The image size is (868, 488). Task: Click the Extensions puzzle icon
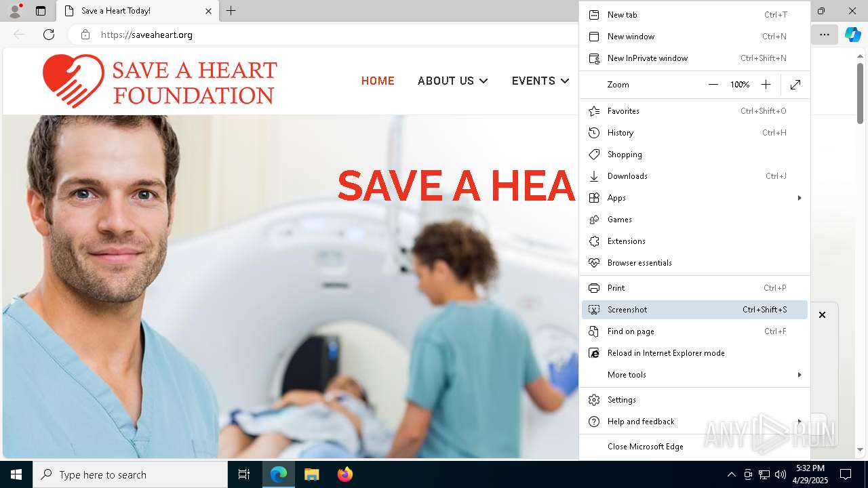[x=594, y=241]
